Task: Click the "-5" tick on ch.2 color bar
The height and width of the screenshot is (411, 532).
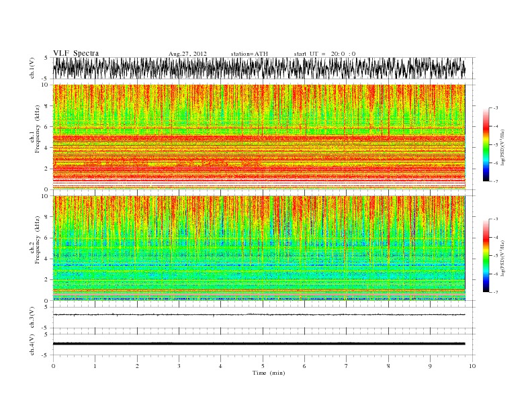Action: click(496, 256)
